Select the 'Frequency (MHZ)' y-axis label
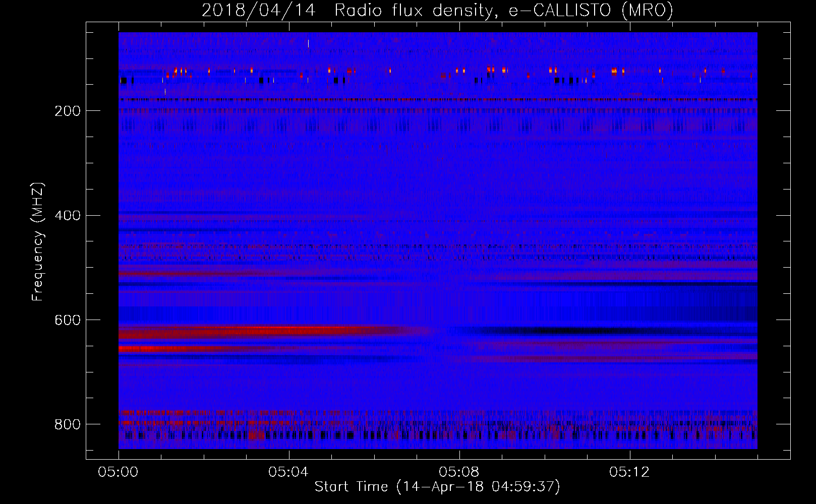This screenshot has width=816, height=504. [38, 242]
